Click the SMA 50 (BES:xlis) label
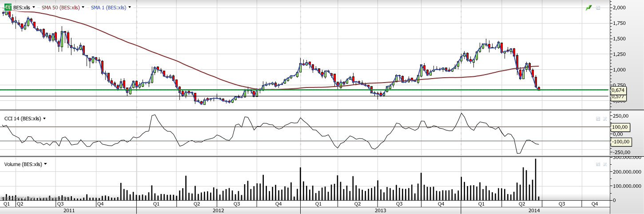The height and width of the screenshot is (214, 644). point(60,8)
